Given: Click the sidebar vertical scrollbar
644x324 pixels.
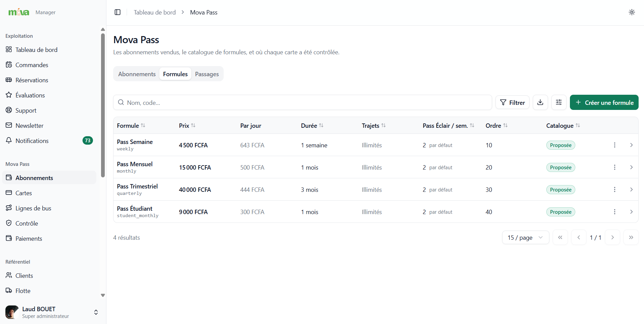Looking at the screenshot, I should 103,105.
